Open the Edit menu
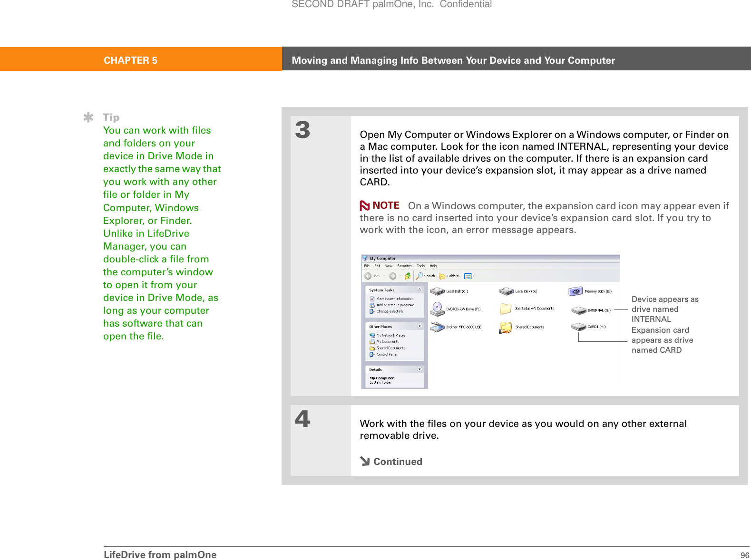The width and height of the screenshot is (751, 560). pos(377,266)
